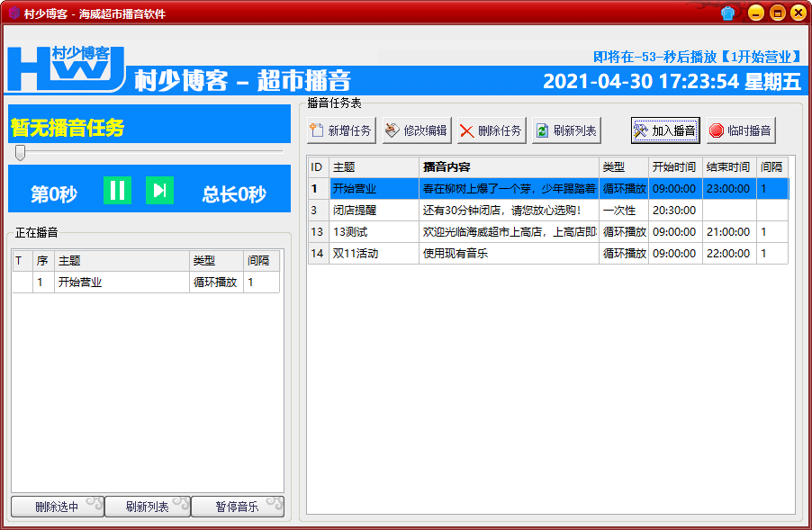Click the 循环播放 cell in playing list
This screenshot has width=812, height=530.
pos(216,282)
